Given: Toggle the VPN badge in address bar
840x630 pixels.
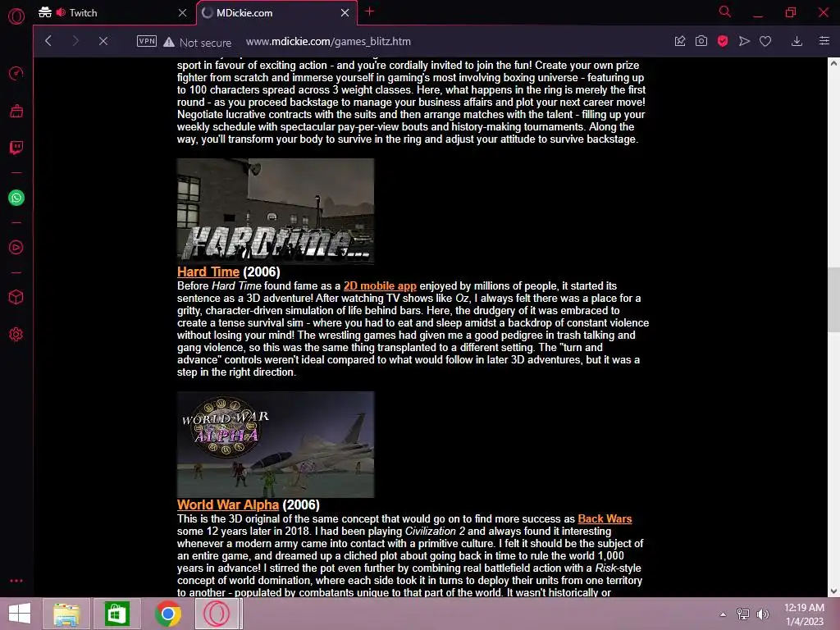Looking at the screenshot, I should tap(146, 41).
